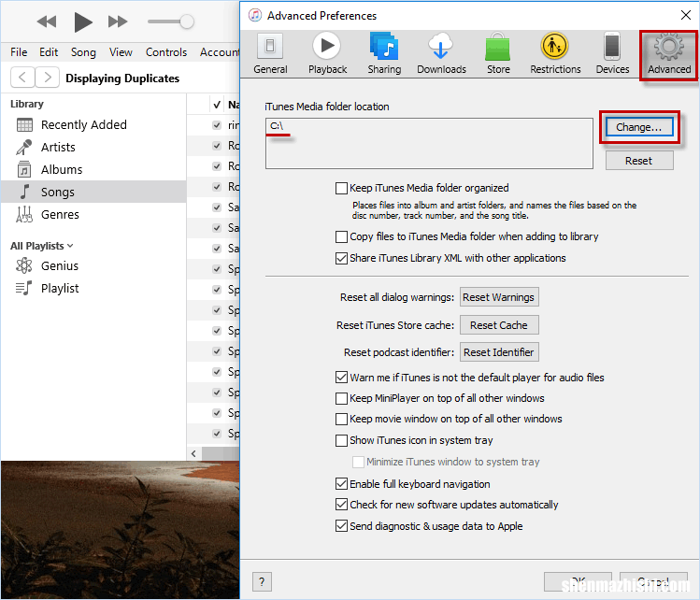
Task: Click the horizontal scrollbar left arrow
Action: click(x=193, y=453)
